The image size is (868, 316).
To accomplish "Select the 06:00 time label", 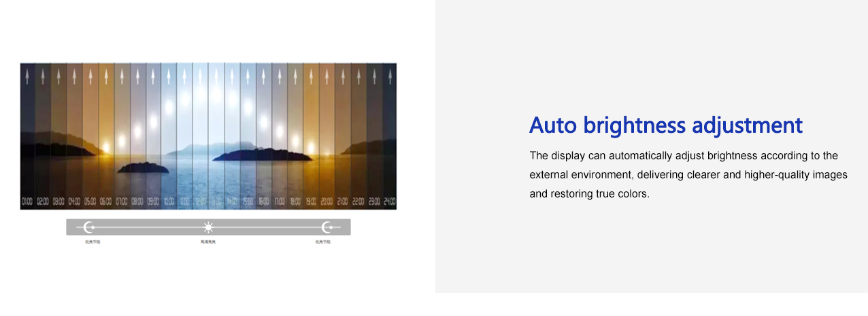I will (x=106, y=202).
